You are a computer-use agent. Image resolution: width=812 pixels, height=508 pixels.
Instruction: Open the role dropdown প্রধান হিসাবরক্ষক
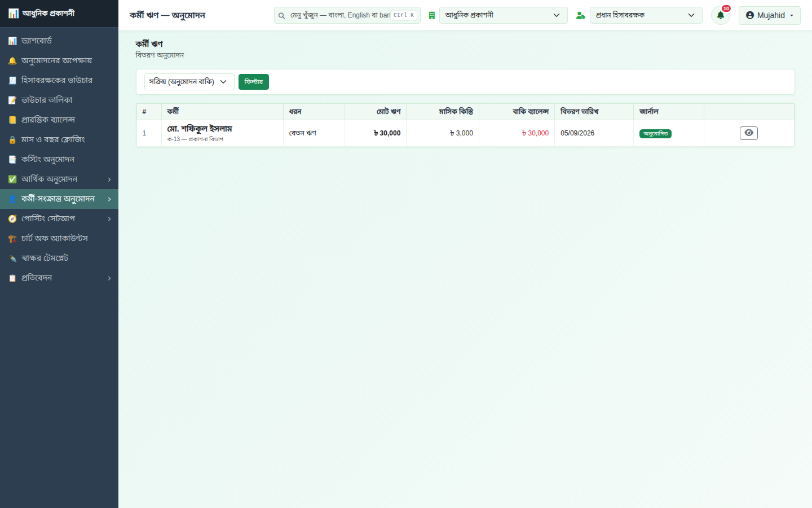click(646, 15)
